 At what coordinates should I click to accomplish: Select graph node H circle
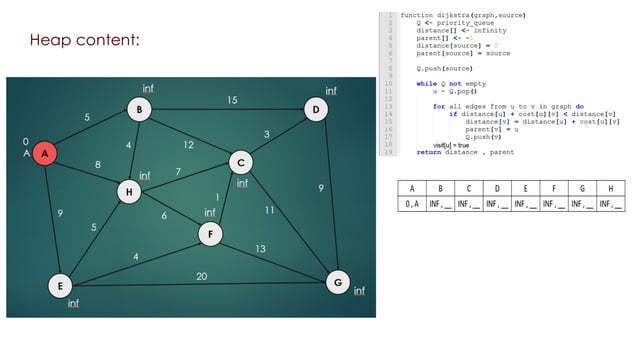129,192
